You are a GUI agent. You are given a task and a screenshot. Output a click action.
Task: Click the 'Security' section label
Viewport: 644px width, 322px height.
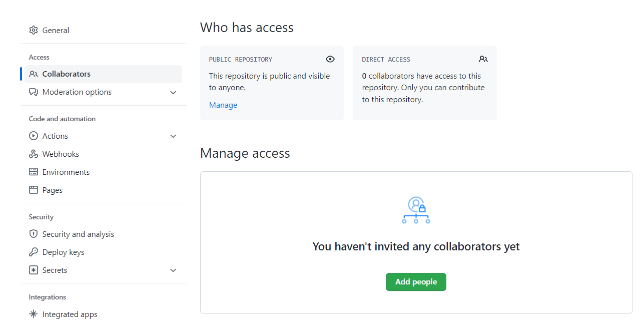[41, 217]
